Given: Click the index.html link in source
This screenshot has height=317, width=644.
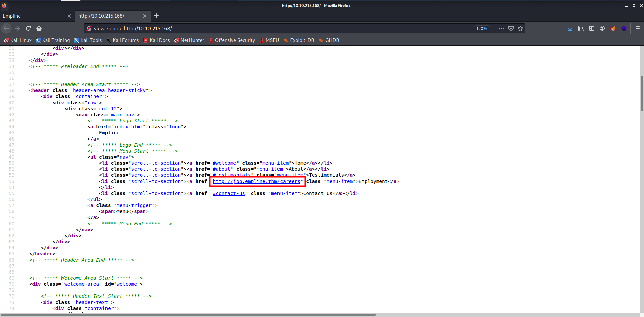Looking at the screenshot, I should tap(128, 127).
